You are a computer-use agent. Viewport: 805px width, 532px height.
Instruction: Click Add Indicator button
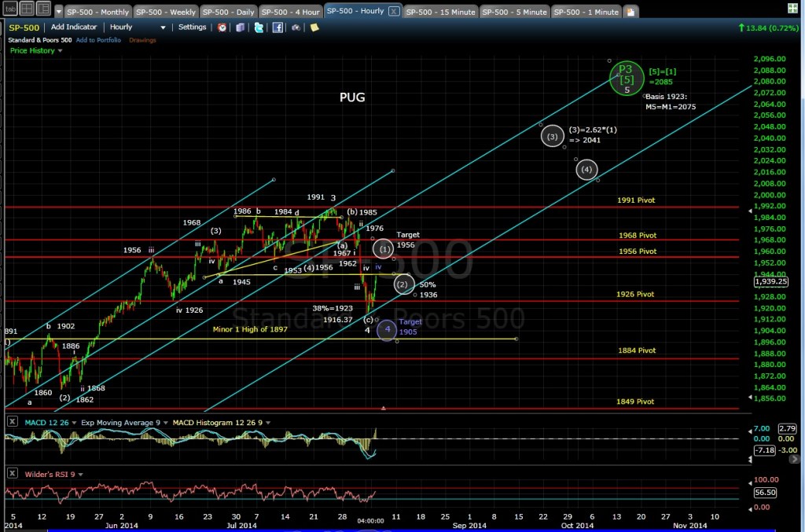(73, 28)
